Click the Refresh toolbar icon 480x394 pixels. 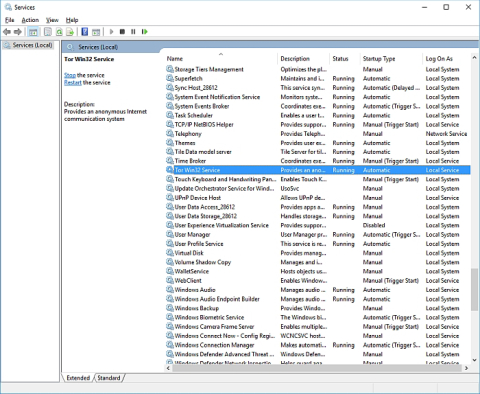point(59,32)
